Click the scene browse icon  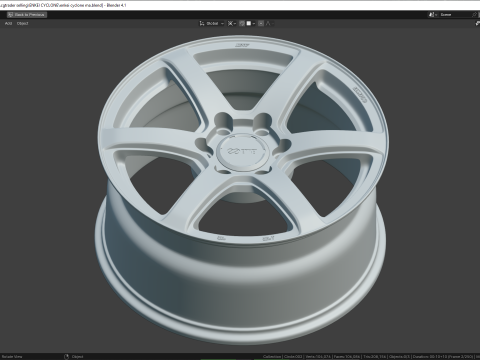(x=433, y=15)
